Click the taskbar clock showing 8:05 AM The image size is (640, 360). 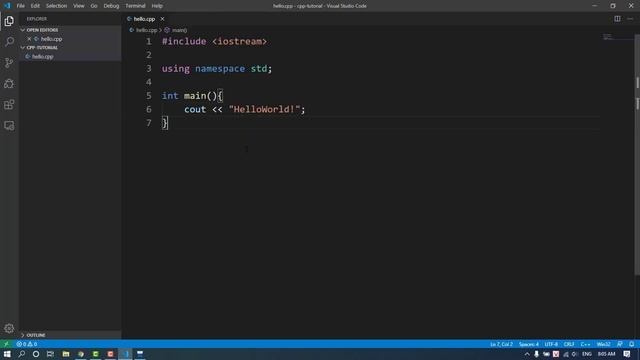[606, 354]
